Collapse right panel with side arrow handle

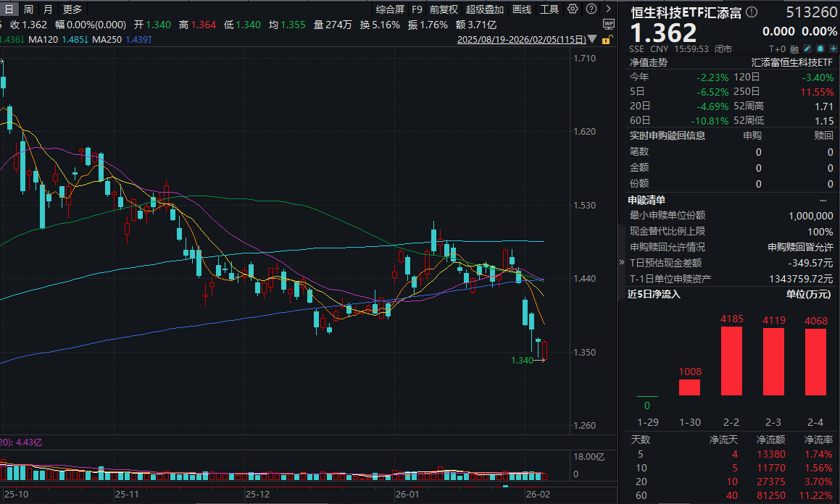coord(621,262)
